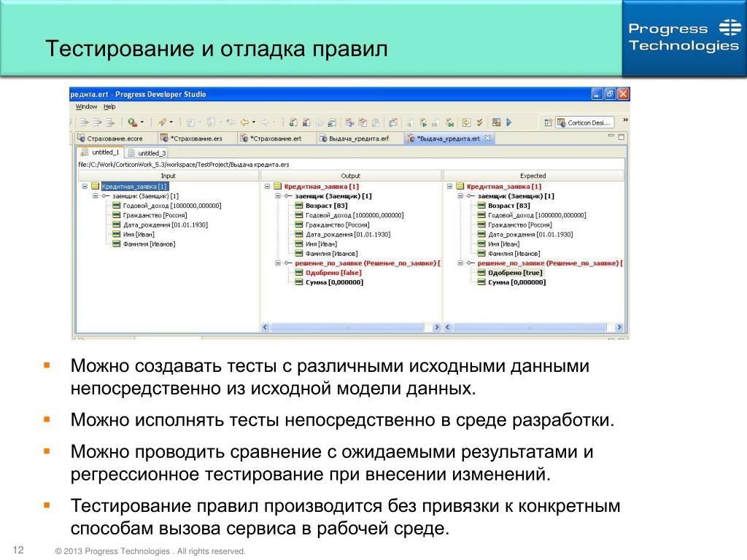Click the Кредитная_заявка entity icon in Expected

460,186
